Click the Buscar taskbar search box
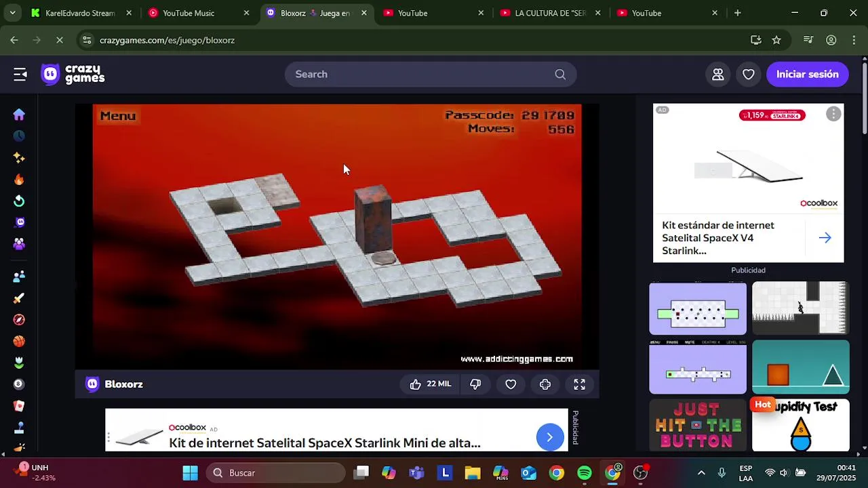The width and height of the screenshot is (868, 488). click(x=276, y=473)
